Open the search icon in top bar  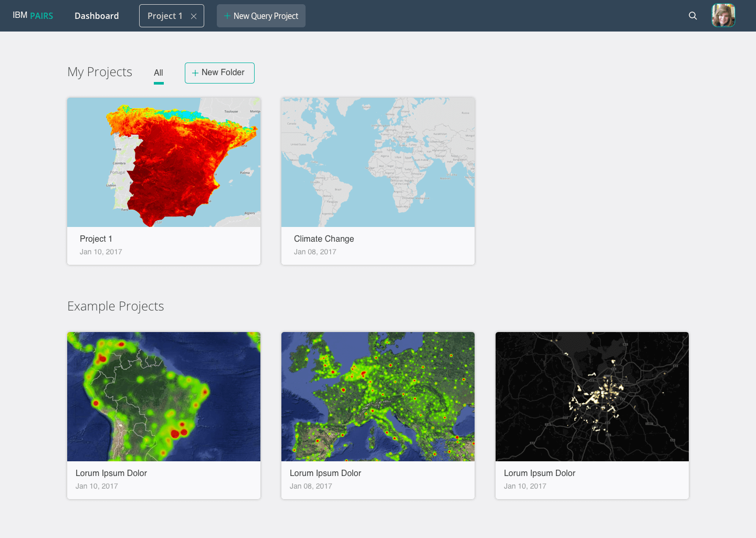692,16
